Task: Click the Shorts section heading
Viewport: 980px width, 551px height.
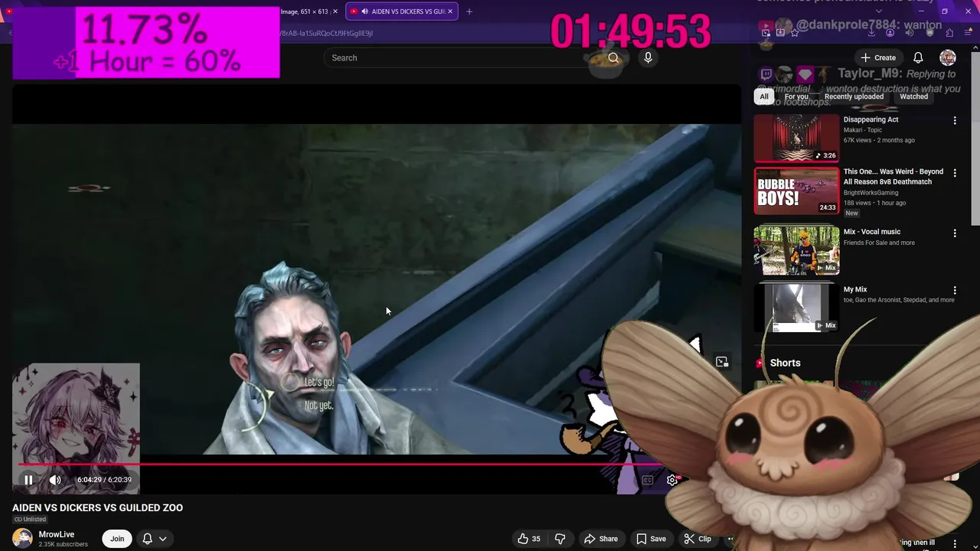Action: click(x=785, y=363)
